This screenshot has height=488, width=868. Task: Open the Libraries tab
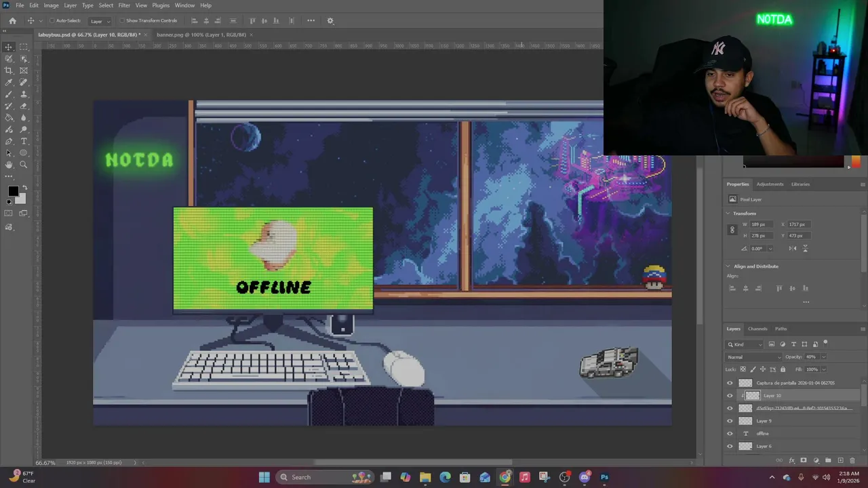click(800, 184)
